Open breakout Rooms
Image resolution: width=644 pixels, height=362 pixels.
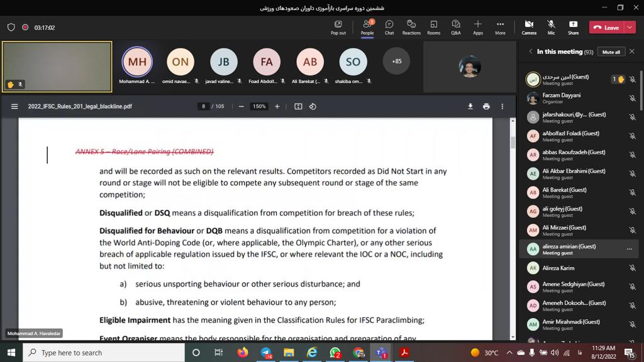pos(434,27)
